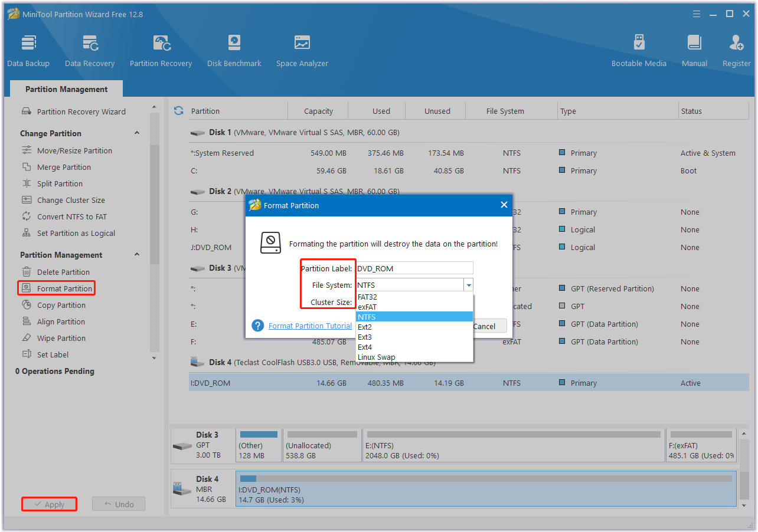The height and width of the screenshot is (532, 758).
Task: Select the C: partition row
Action: (469, 170)
